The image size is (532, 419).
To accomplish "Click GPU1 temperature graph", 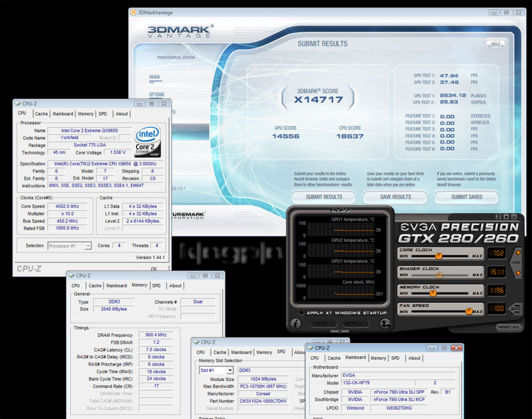I will [x=340, y=229].
